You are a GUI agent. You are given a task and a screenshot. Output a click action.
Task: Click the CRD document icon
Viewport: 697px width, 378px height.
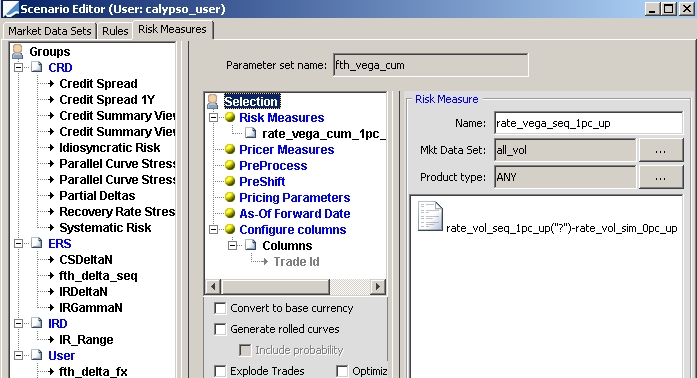click(x=37, y=68)
